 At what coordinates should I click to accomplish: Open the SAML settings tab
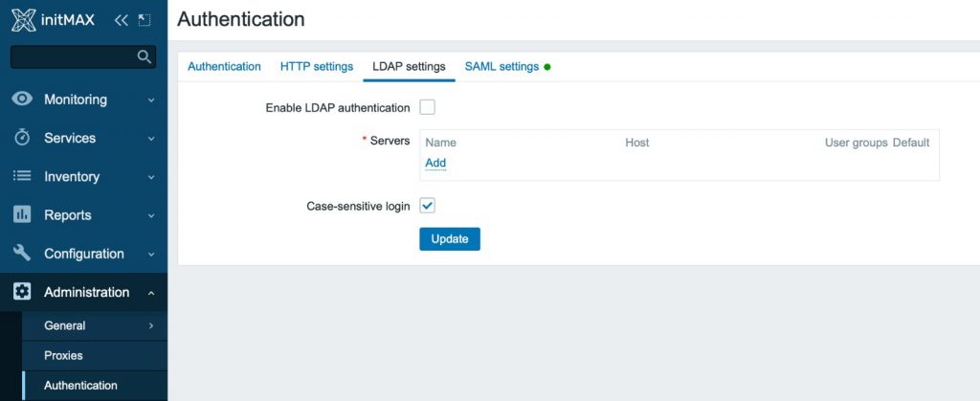[x=501, y=67]
